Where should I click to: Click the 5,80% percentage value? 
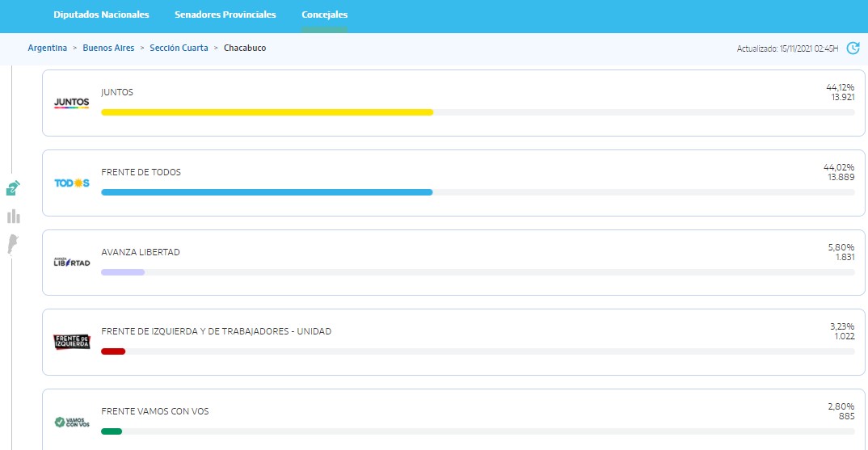click(x=841, y=247)
